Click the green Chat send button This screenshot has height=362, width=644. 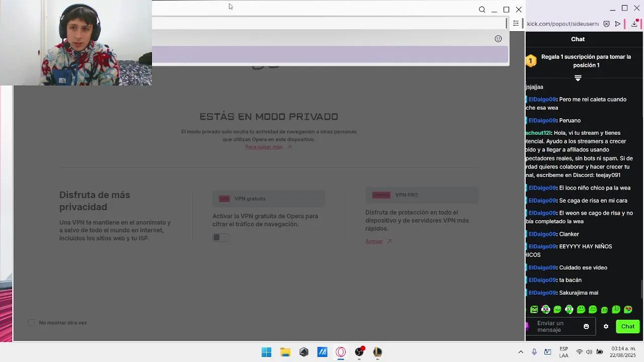coord(627,327)
